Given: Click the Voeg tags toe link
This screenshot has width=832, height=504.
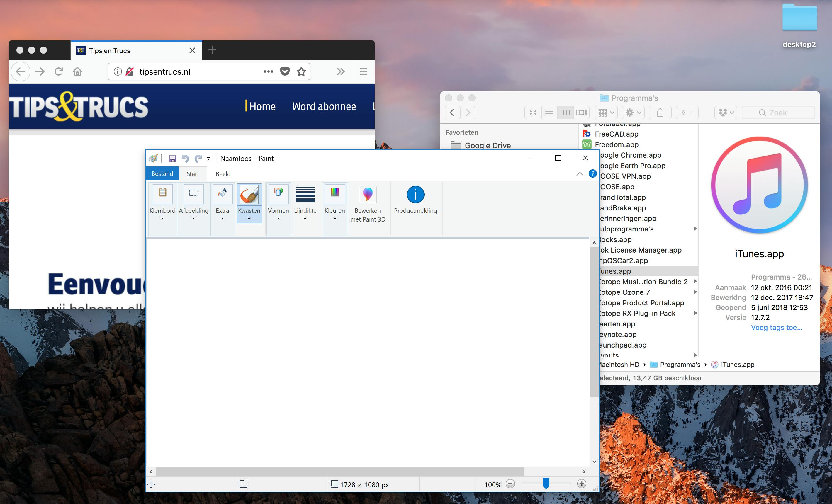Looking at the screenshot, I should click(x=776, y=327).
